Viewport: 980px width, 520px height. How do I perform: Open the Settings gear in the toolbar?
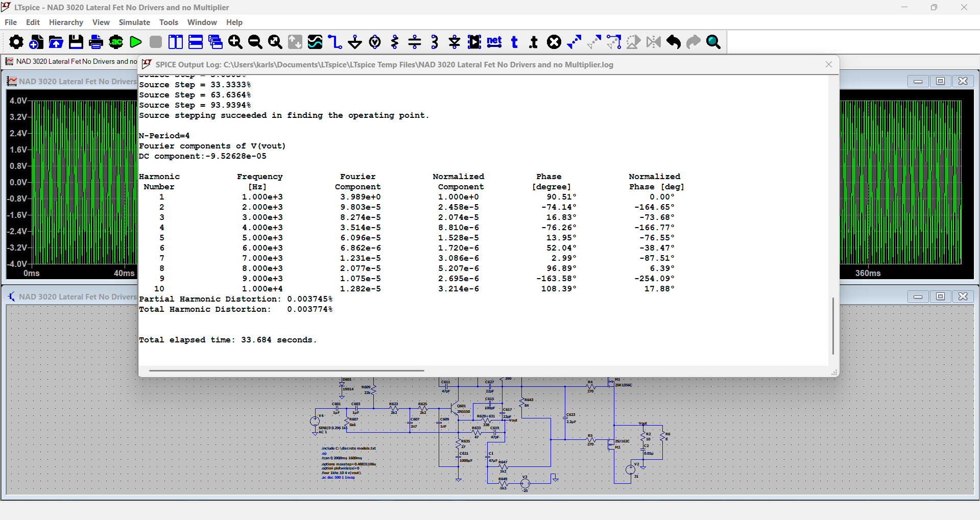(x=16, y=42)
